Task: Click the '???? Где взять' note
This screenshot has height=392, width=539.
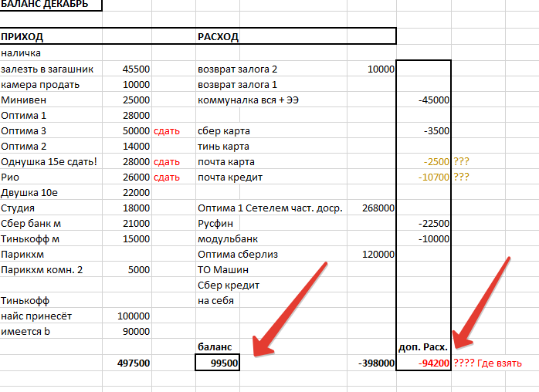Action: tap(488, 363)
